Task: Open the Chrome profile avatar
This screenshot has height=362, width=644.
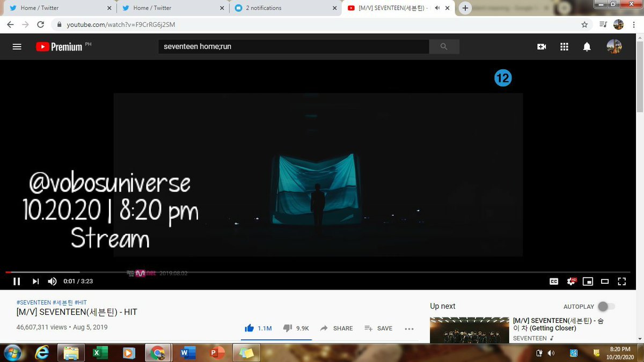Action: coord(619,25)
